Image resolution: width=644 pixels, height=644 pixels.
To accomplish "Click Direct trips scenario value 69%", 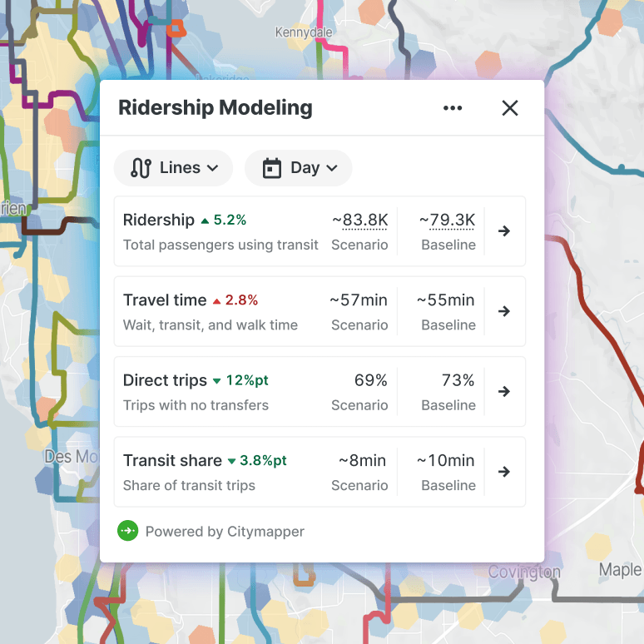I will coord(371,380).
